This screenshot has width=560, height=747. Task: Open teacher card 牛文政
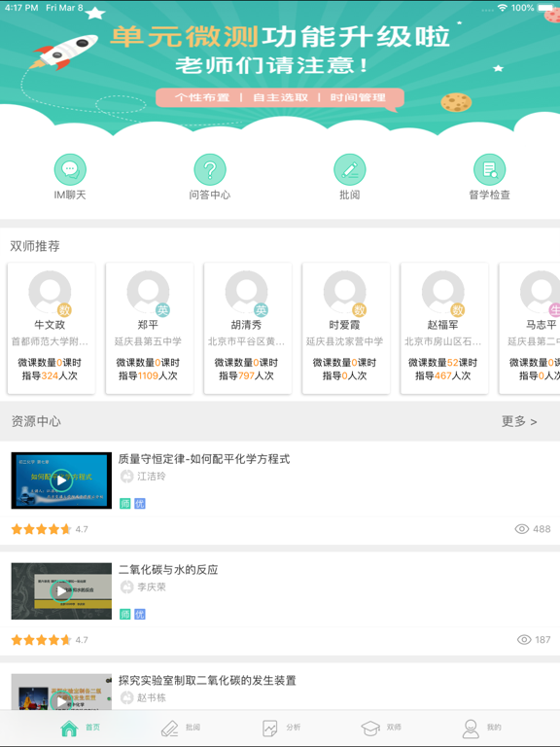pyautogui.click(x=51, y=328)
